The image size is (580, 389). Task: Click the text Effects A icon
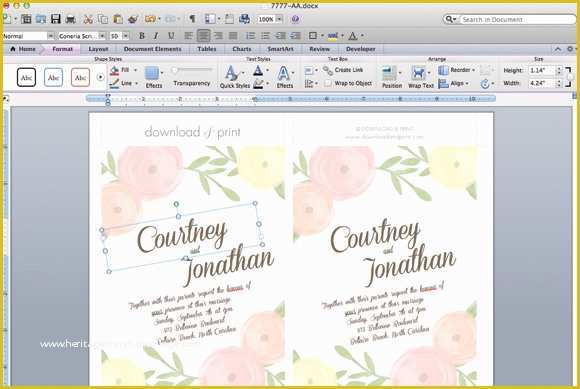point(283,73)
